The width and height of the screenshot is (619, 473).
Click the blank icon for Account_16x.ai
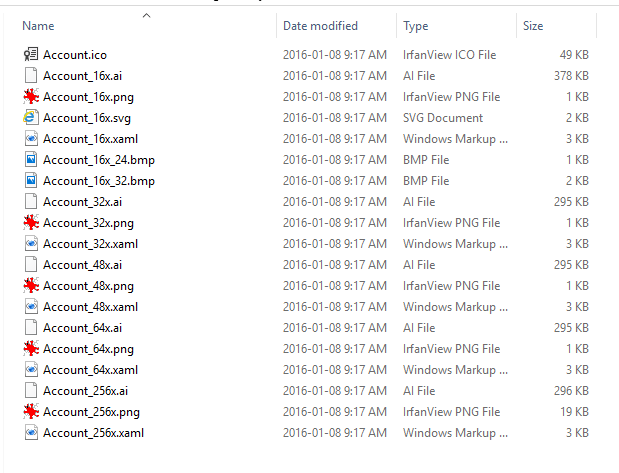(x=31, y=75)
